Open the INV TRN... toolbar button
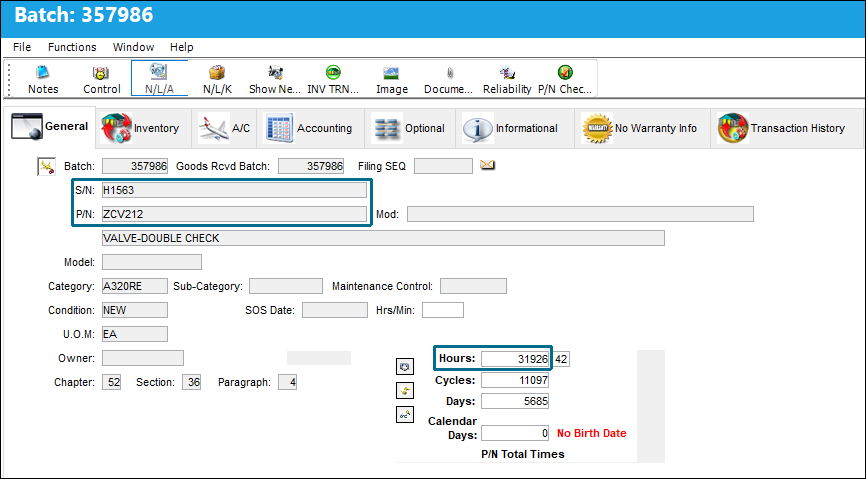This screenshot has width=866, height=479. pos(333,79)
